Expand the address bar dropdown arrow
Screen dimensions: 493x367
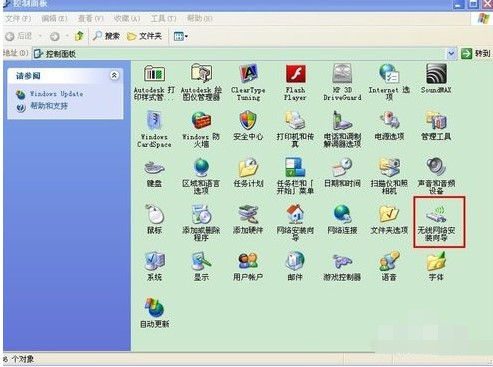(x=451, y=53)
